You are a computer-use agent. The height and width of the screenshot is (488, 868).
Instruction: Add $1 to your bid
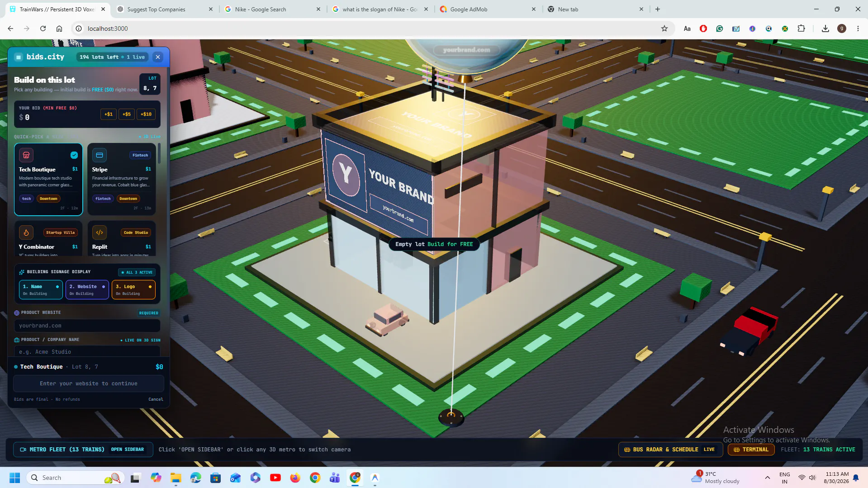tap(109, 114)
